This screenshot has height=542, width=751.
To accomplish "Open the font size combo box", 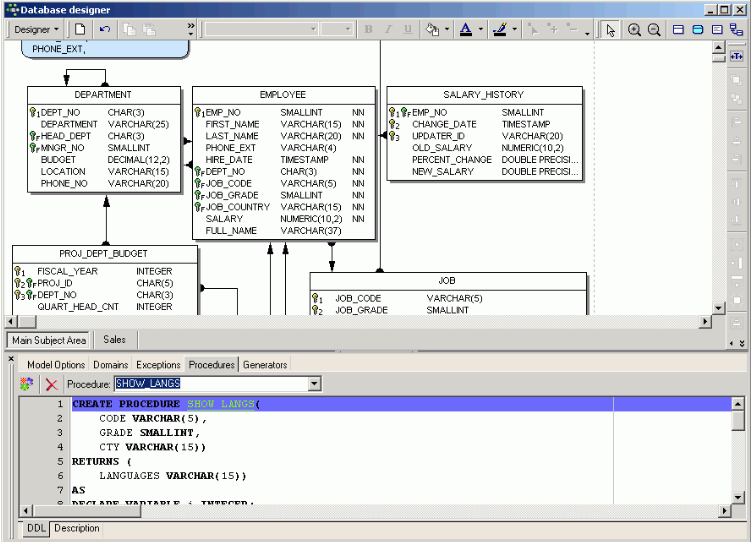I will [348, 29].
